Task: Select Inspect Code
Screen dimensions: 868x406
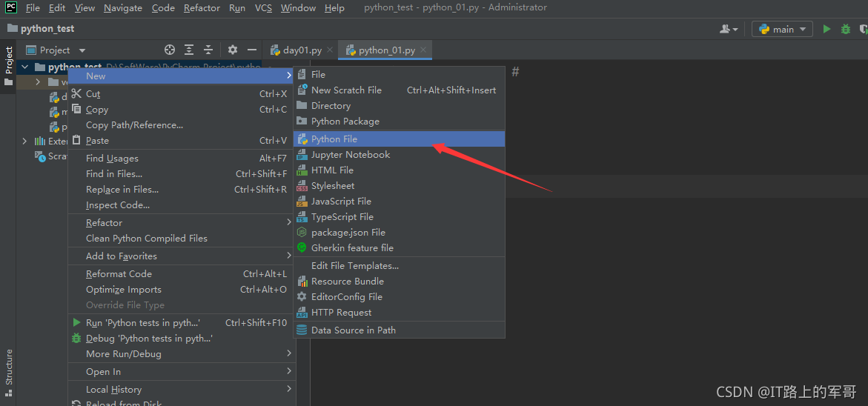Action: pyautogui.click(x=180, y=204)
